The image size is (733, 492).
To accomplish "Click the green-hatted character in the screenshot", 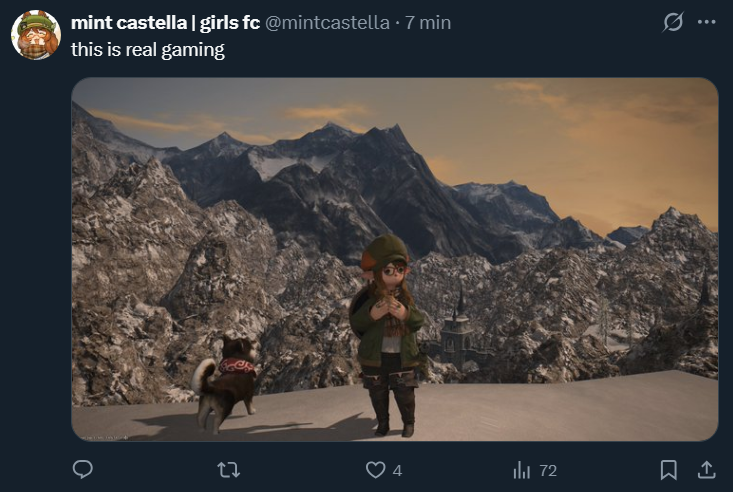I will coord(387,334).
